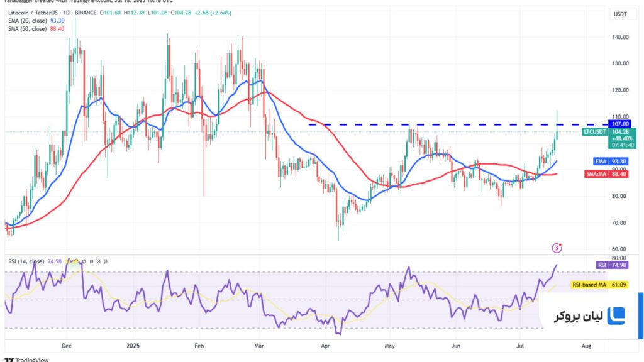The height and width of the screenshot is (362, 644).
Task: Click the 120.00 price axis label
Action: [x=620, y=90]
